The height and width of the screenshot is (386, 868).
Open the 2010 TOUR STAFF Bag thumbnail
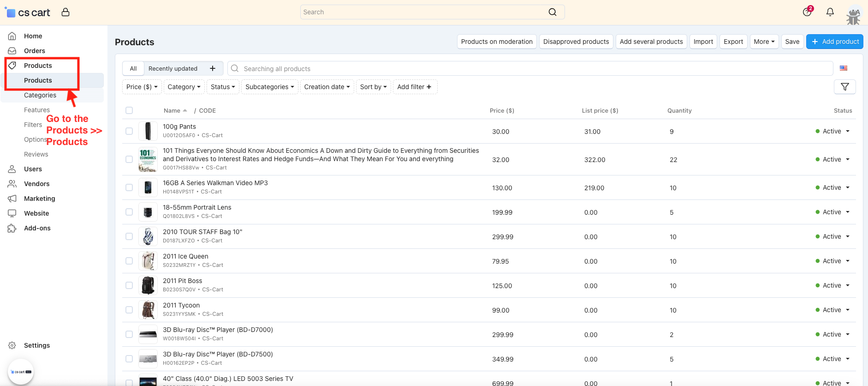pyautogui.click(x=148, y=236)
